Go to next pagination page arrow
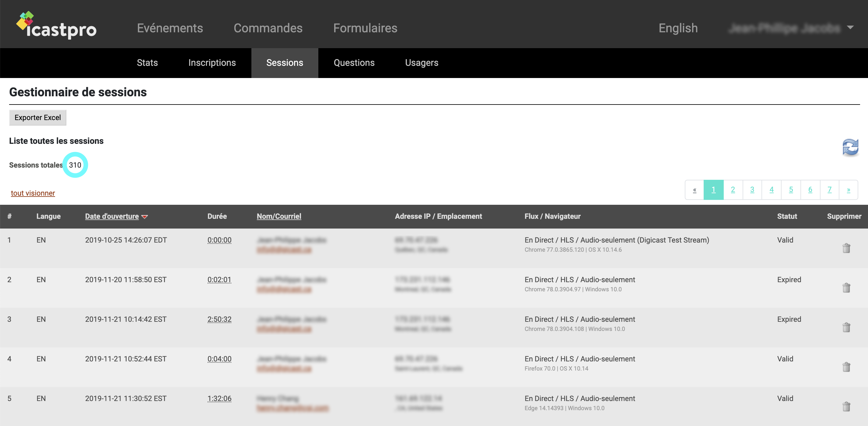The image size is (868, 426). pyautogui.click(x=848, y=190)
